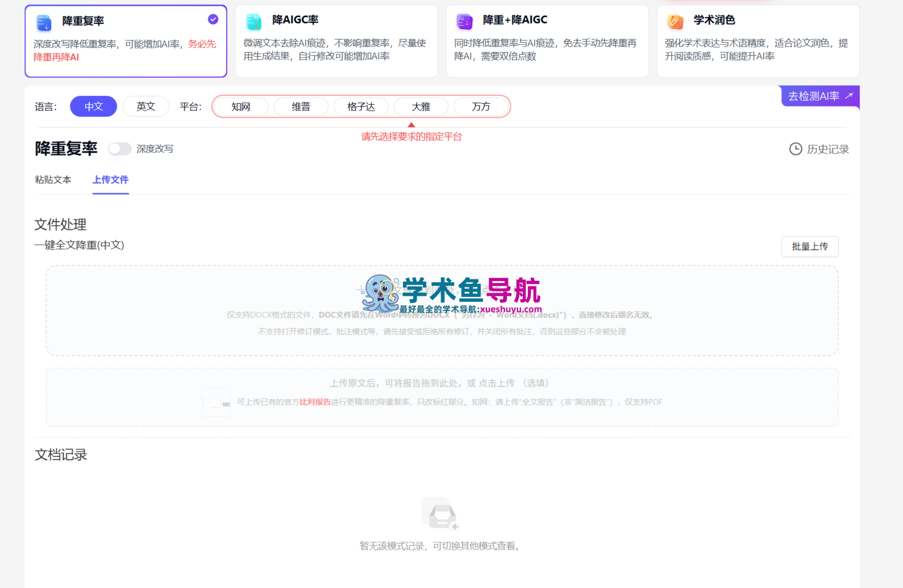Click the arrow icon on 去检测AI率

(849, 96)
